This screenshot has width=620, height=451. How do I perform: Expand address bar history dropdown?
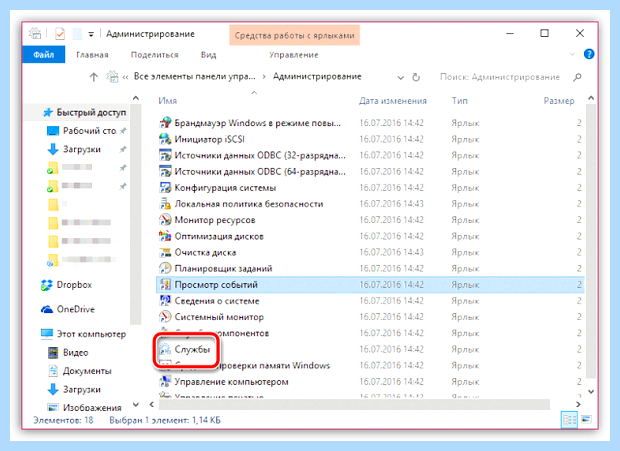(x=401, y=77)
